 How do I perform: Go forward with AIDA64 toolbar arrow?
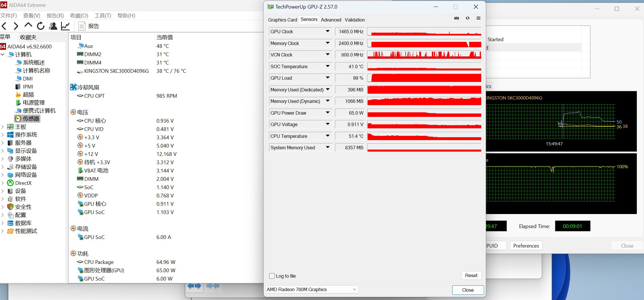(16, 26)
